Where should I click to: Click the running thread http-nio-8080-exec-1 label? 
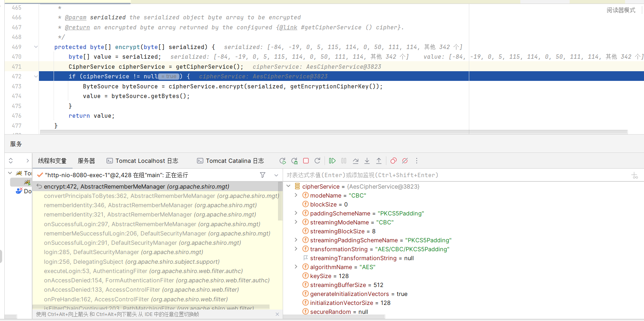pyautogui.click(x=117, y=175)
